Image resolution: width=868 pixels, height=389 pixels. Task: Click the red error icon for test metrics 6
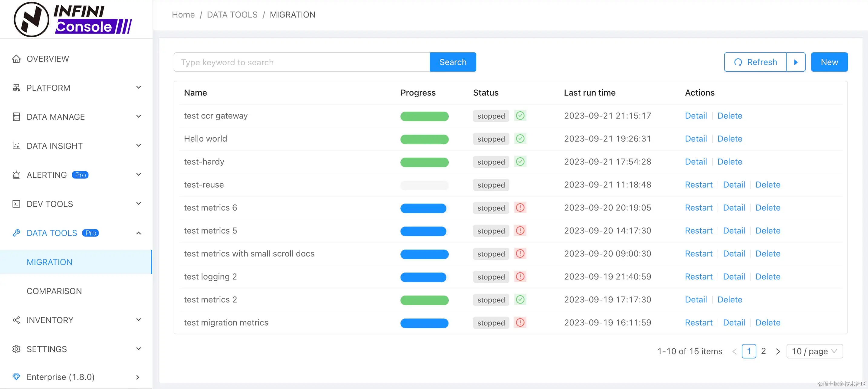[520, 208]
